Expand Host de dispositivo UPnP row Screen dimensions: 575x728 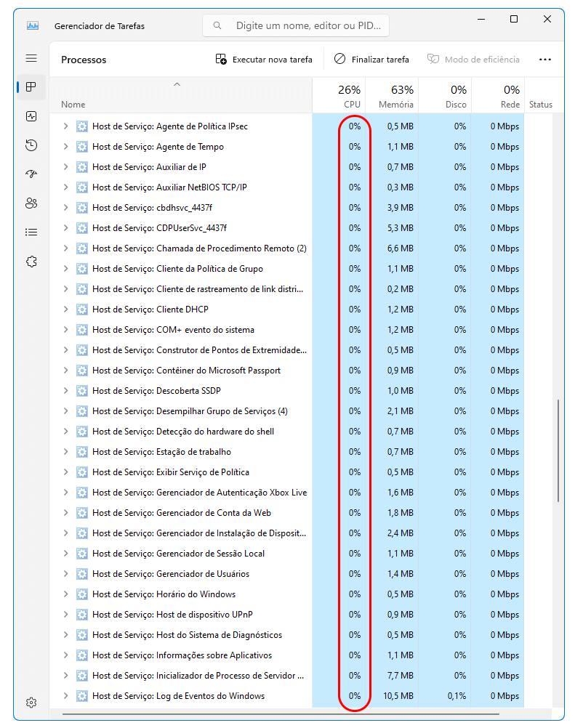[65, 615]
